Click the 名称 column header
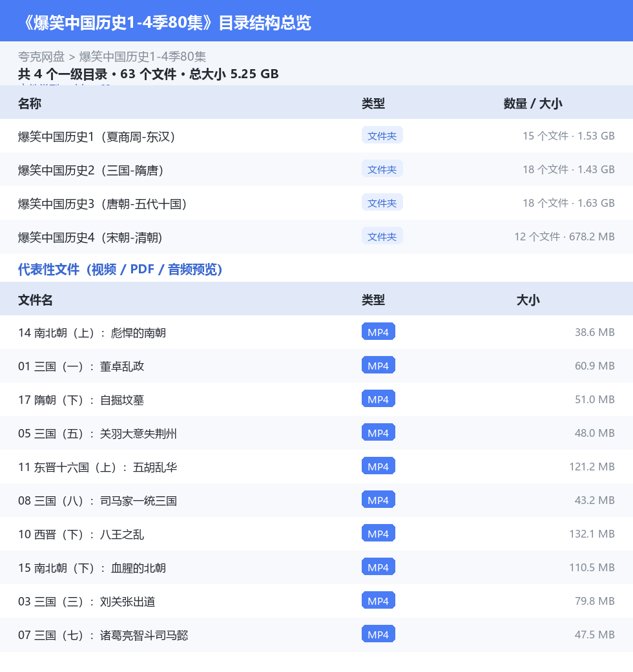This screenshot has height=672, width=633. coord(30,103)
